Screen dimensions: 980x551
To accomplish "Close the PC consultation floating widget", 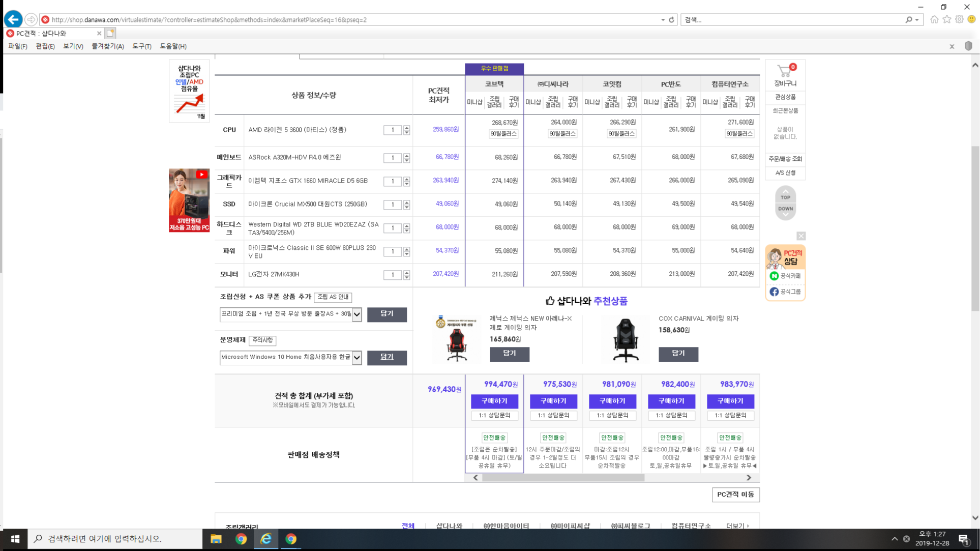I will pyautogui.click(x=801, y=236).
